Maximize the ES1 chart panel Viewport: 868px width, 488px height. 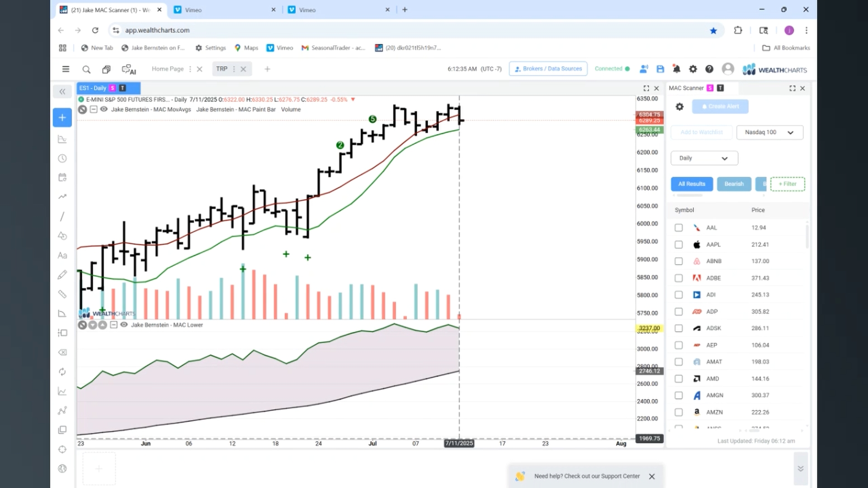point(646,88)
